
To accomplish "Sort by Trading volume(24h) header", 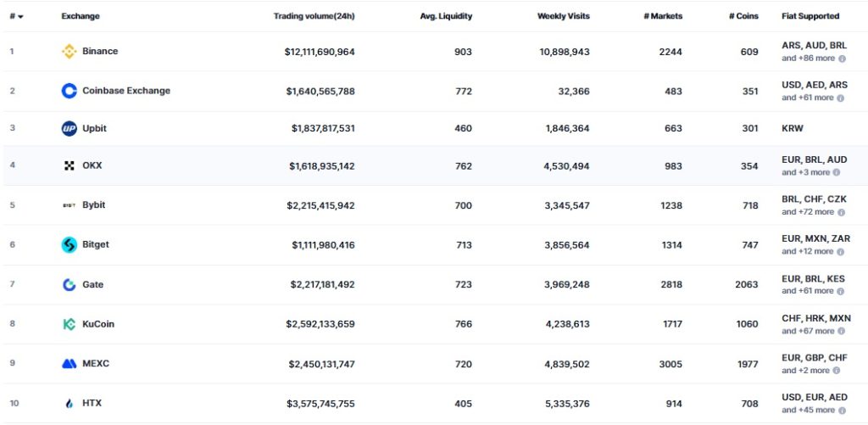I will pos(314,16).
